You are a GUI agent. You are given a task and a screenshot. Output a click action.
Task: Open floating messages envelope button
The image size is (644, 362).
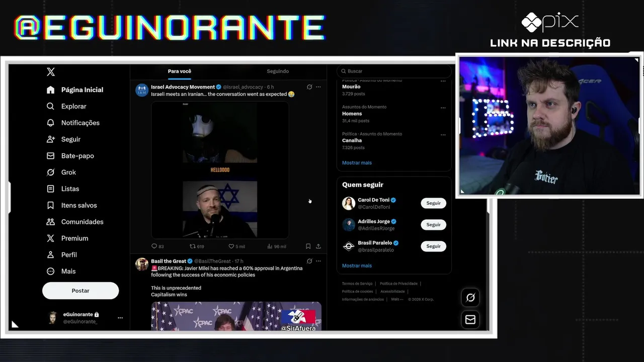[x=470, y=320]
